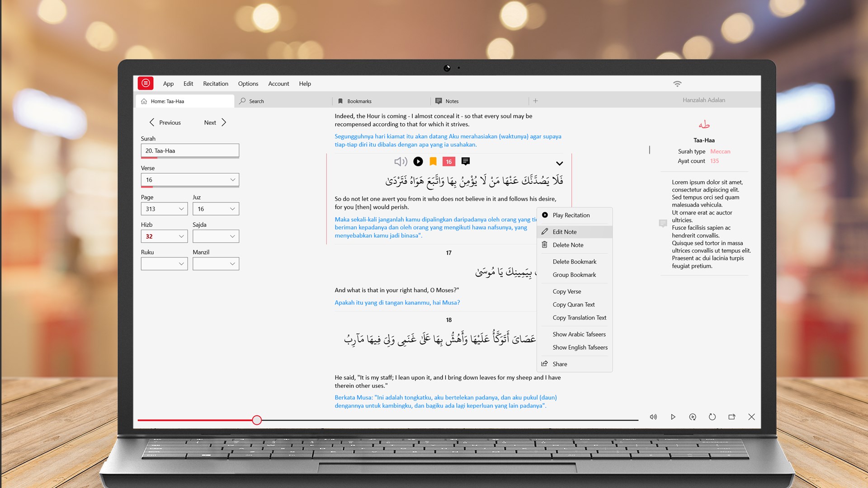Click the cast to device icon in player bar

coord(732,417)
